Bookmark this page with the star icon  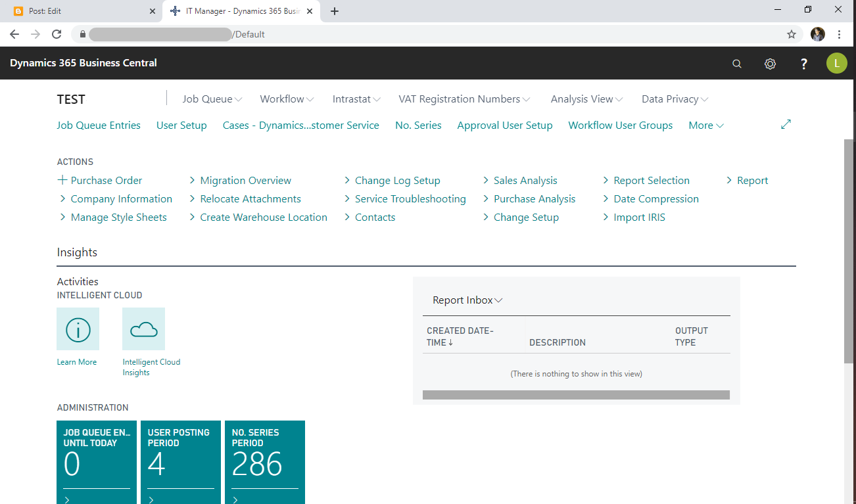click(x=792, y=34)
